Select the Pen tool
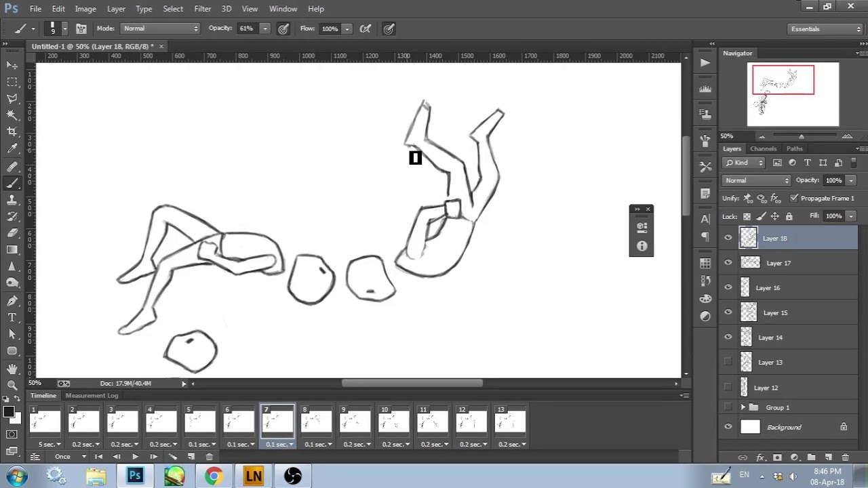Viewport: 868px width, 488px height. click(12, 300)
